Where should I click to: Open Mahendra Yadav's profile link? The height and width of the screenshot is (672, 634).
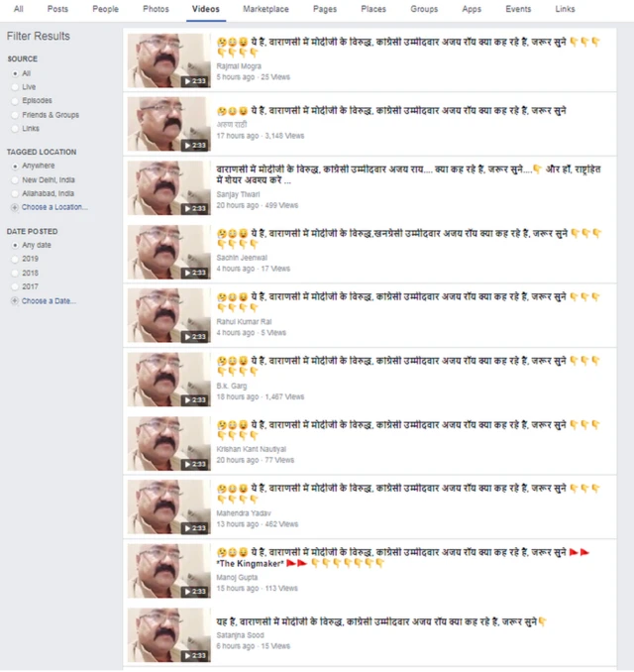click(244, 513)
